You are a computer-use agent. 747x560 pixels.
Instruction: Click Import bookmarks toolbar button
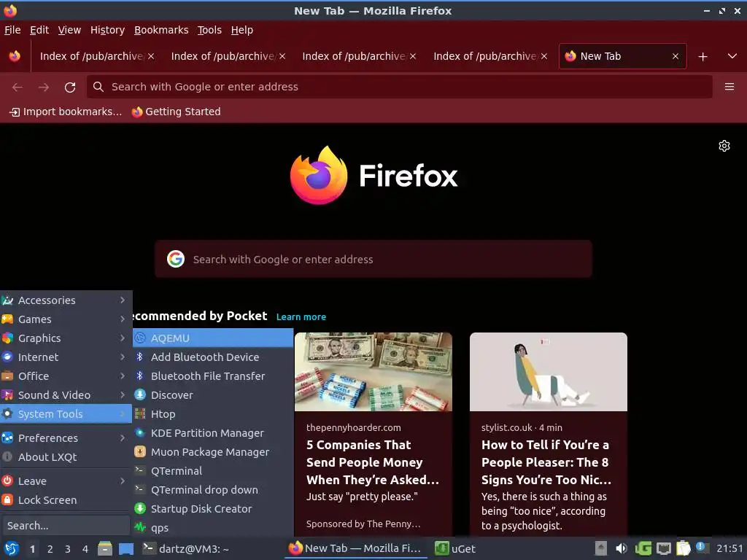coord(66,112)
